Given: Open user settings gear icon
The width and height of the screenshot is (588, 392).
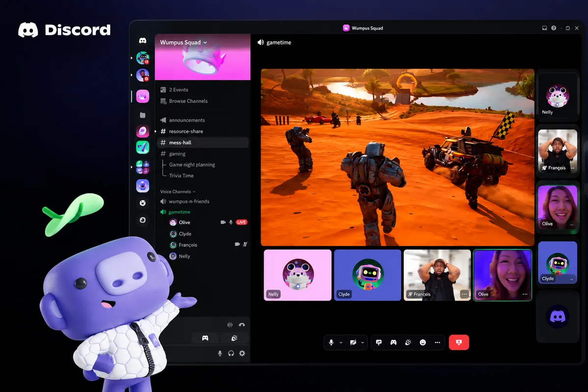Looking at the screenshot, I should click(242, 353).
